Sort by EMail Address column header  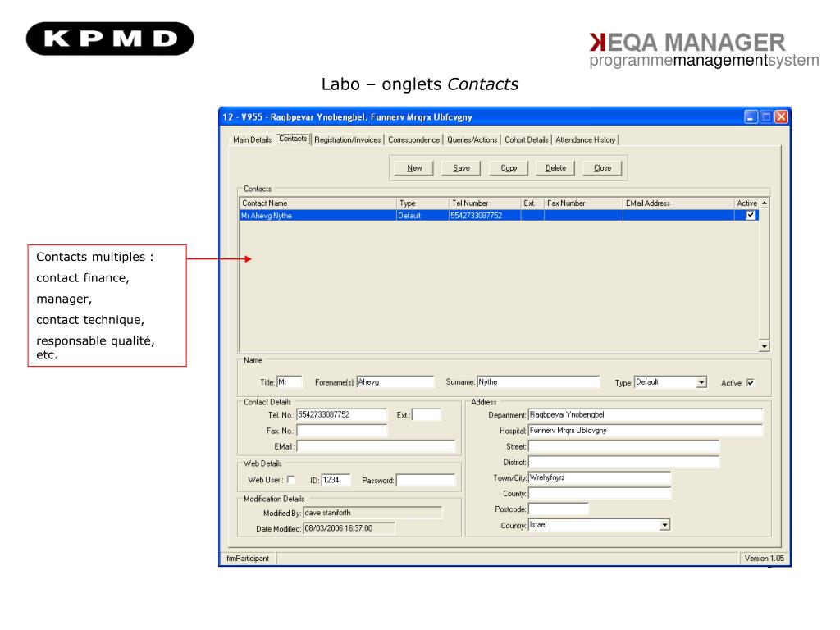678,203
